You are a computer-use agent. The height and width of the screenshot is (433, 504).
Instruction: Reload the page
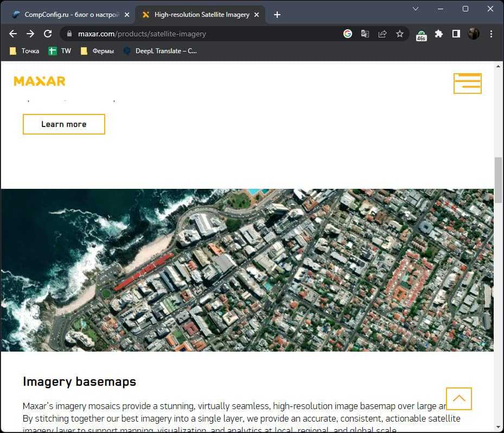[48, 34]
